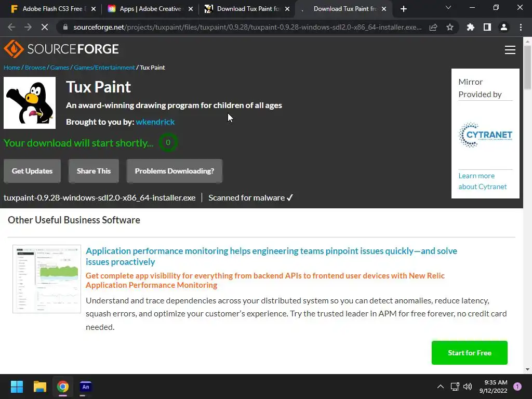Close the Apps Adobe Creative tab

tap(191, 9)
